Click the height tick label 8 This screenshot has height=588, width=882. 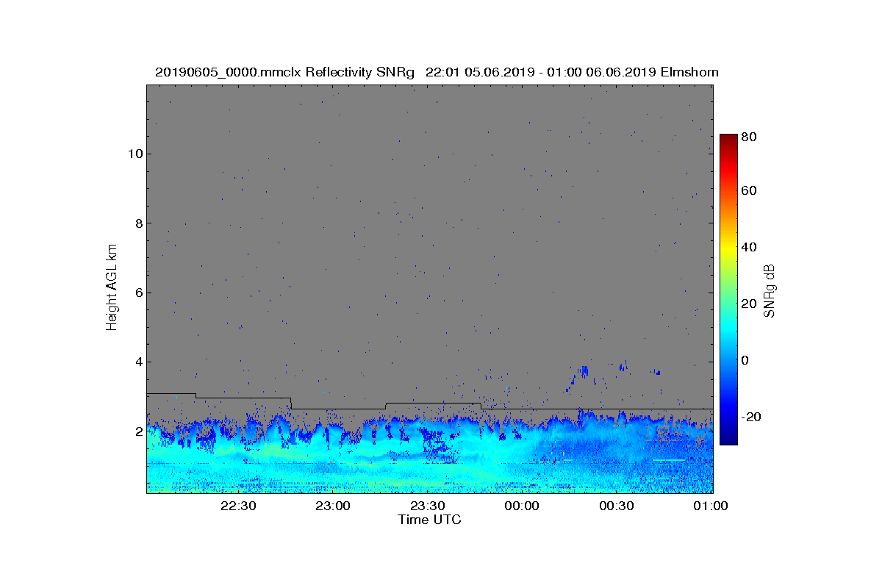coord(138,223)
